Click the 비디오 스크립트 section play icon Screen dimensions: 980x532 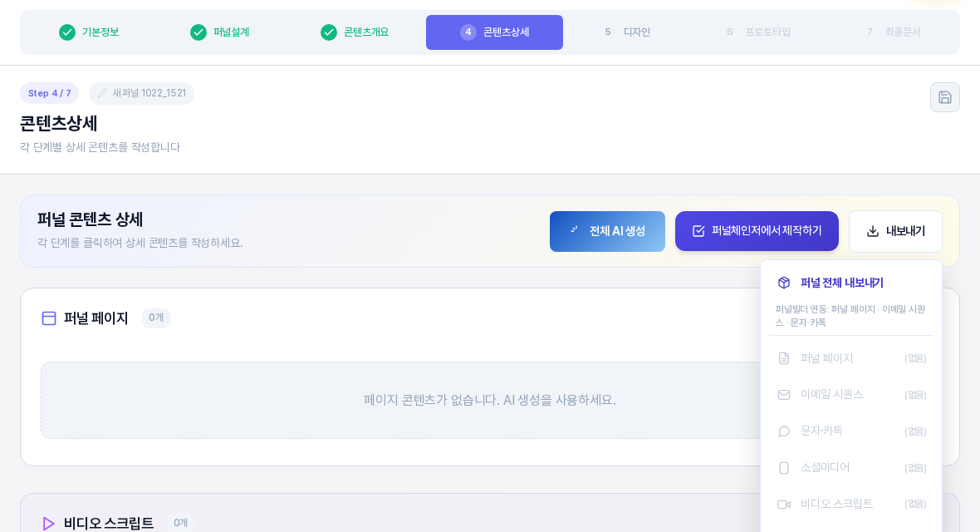tap(48, 523)
